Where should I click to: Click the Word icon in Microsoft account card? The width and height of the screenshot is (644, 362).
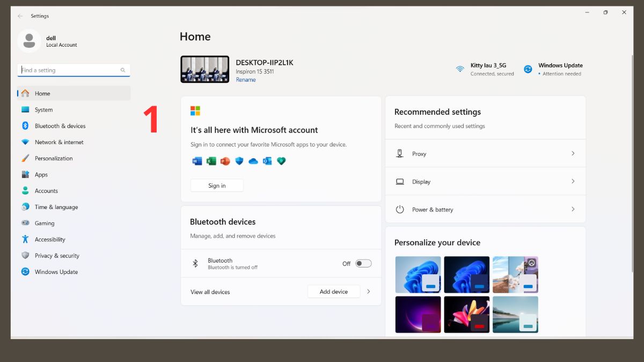point(197,161)
